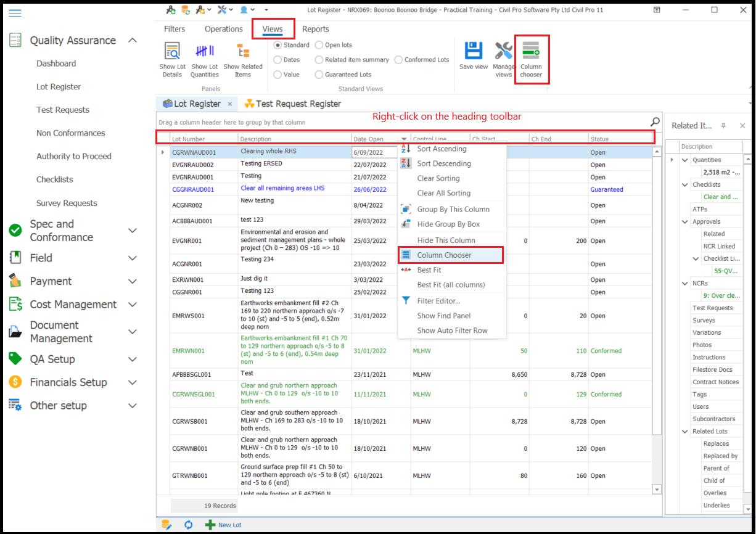Viewport: 756px width, 534px height.
Task: Click the database coins icon in status bar
Action: pos(166,525)
